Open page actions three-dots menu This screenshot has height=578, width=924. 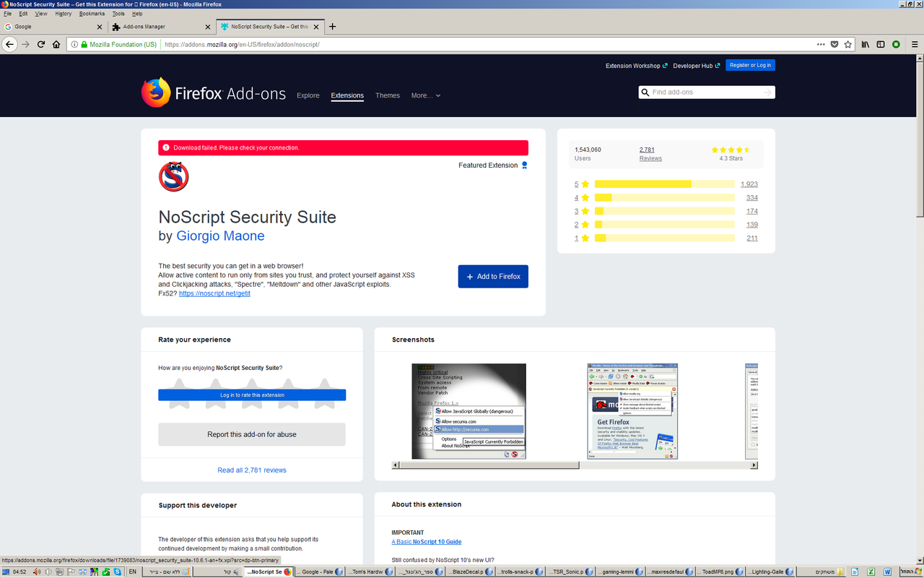coord(821,44)
